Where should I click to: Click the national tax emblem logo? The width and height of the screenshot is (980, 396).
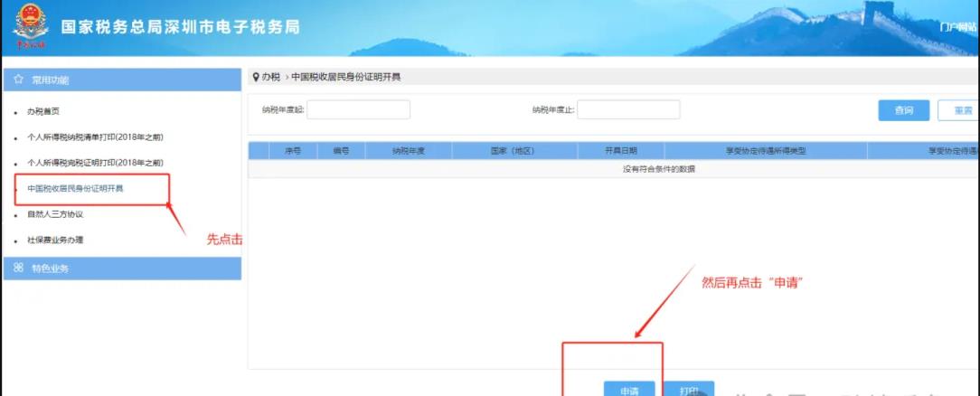29,27
